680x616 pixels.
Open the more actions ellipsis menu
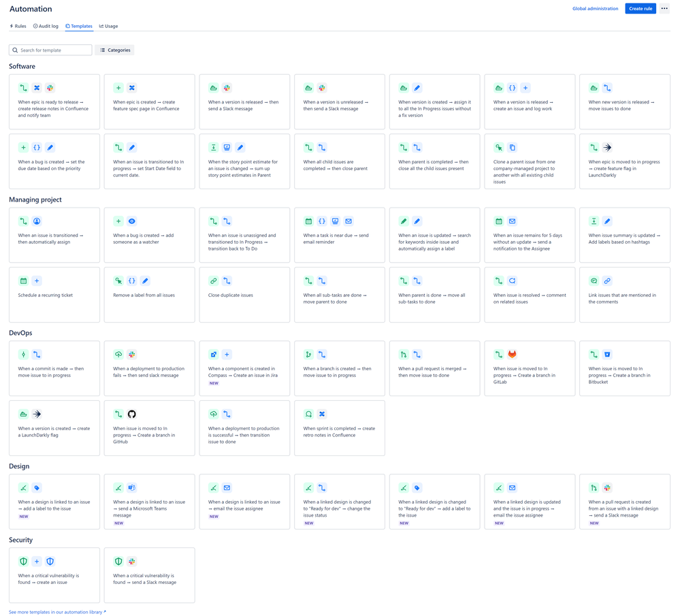tap(665, 8)
